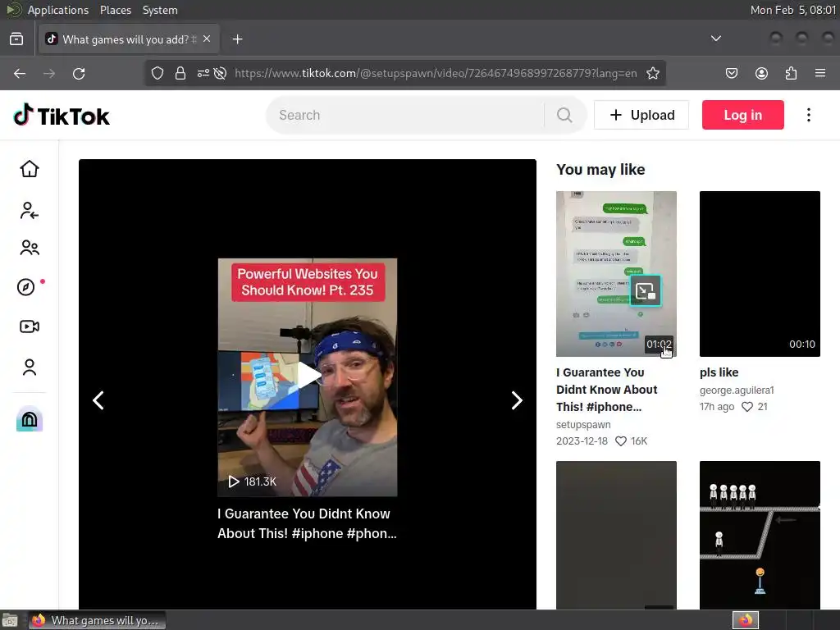Click the '17h ago' text
840x630 pixels.
(717, 407)
